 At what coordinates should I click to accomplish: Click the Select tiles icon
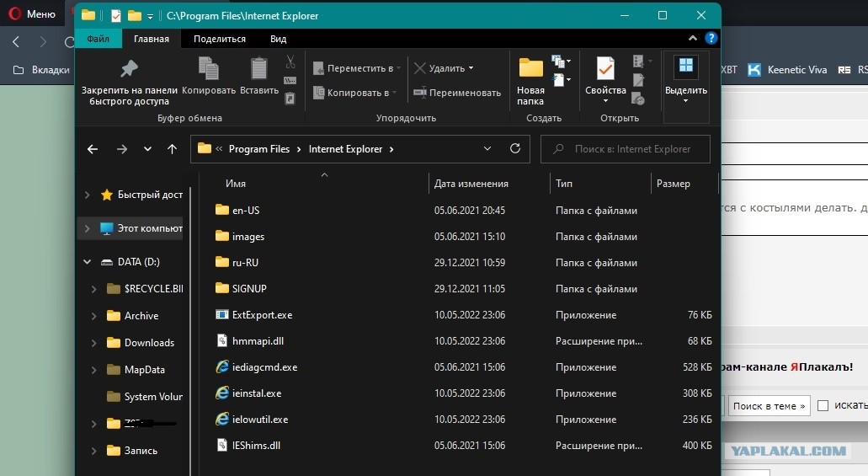pyautogui.click(x=686, y=66)
